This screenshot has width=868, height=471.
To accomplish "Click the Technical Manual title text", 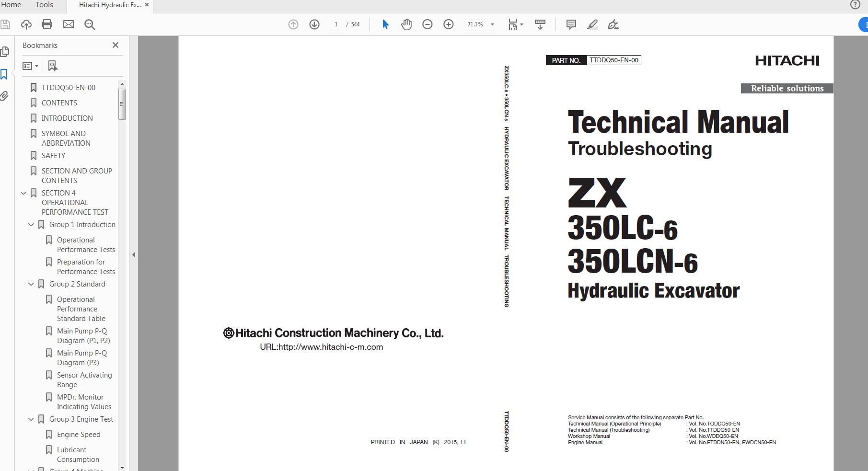I will coord(678,122).
